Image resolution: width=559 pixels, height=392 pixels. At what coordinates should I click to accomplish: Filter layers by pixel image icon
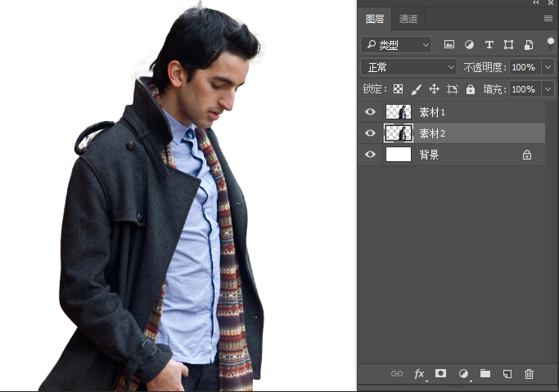[x=449, y=44]
